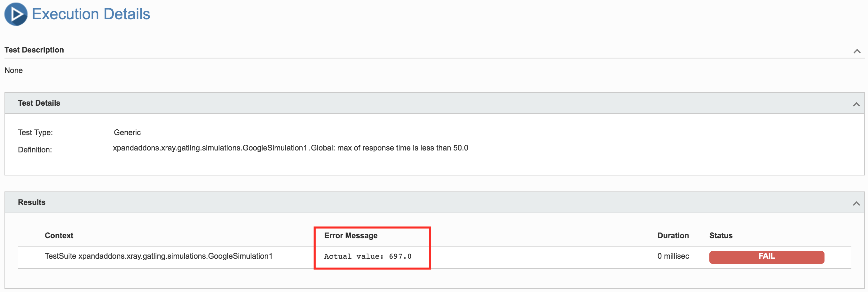Screen dimensions: 868x292
Task: Select the 'Actual value: 697.0' error message
Action: (367, 256)
